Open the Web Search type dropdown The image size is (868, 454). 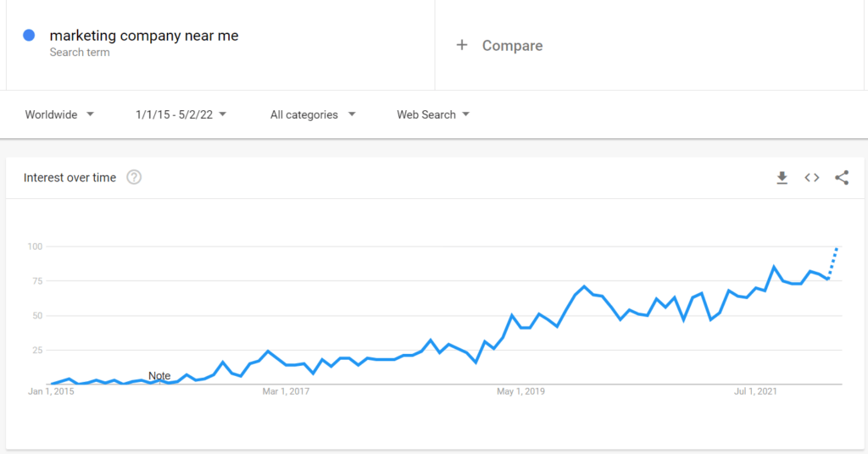pos(433,114)
